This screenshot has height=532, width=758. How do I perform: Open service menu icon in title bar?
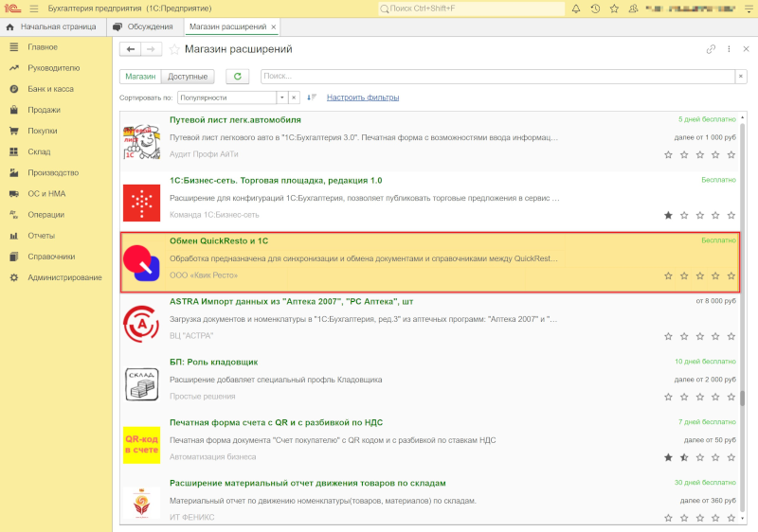749,9
